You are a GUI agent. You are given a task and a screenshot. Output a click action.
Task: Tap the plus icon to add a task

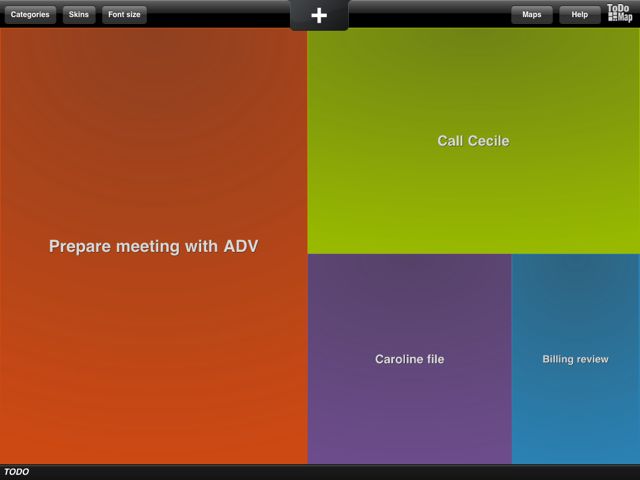click(319, 16)
